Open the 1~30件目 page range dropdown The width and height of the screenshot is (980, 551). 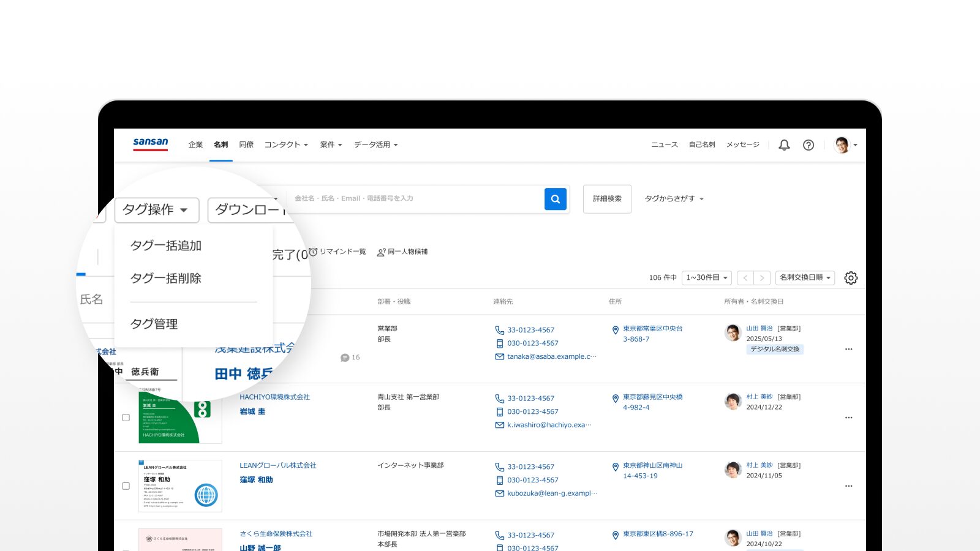(707, 278)
